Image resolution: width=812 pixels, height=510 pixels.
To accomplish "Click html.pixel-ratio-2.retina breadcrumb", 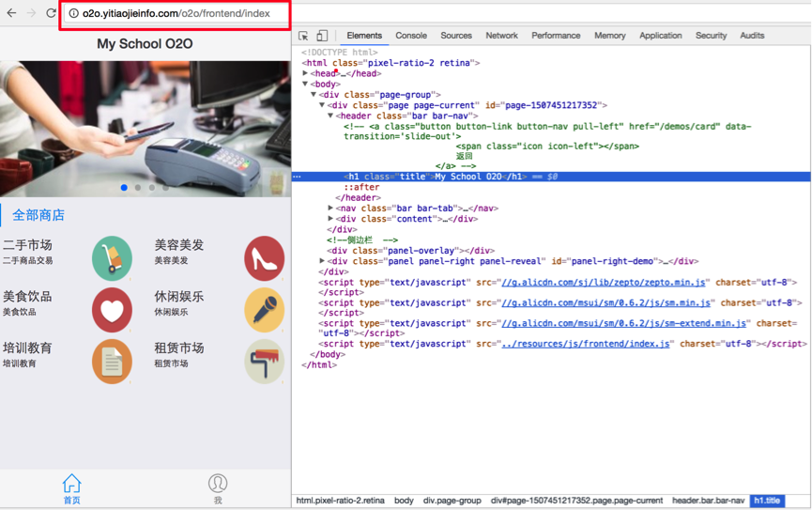I will click(x=340, y=501).
